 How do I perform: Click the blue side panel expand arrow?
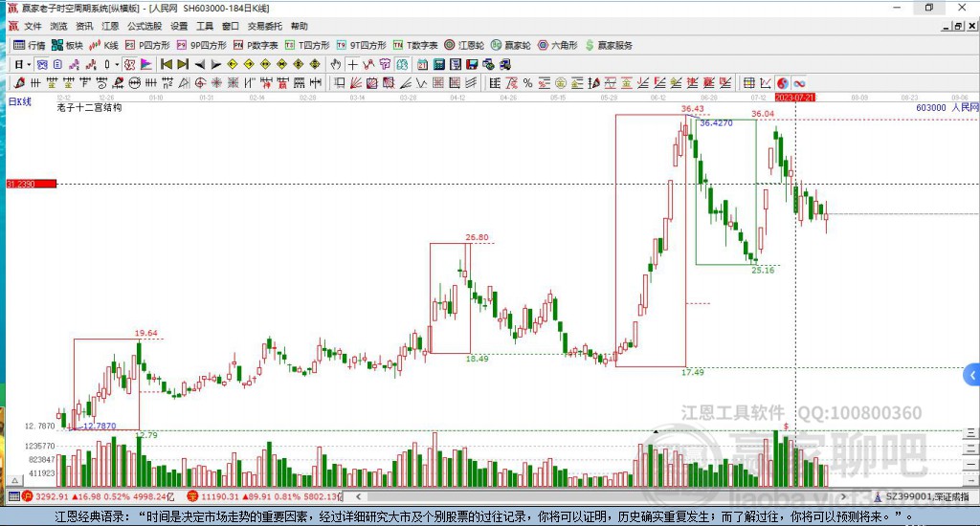click(x=972, y=375)
